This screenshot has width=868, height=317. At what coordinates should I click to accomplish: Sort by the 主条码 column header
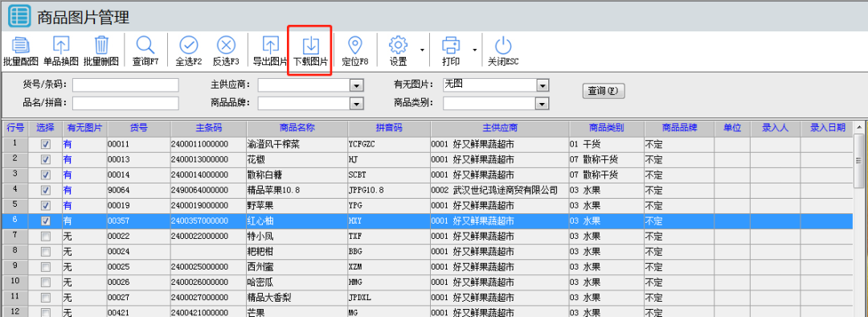tap(209, 128)
